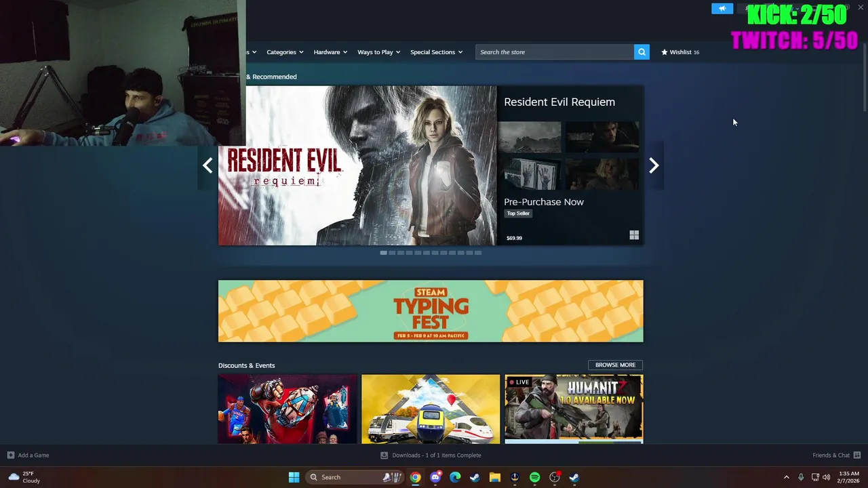Open Spotify from the taskbar
This screenshot has height=488, width=868.
534,477
